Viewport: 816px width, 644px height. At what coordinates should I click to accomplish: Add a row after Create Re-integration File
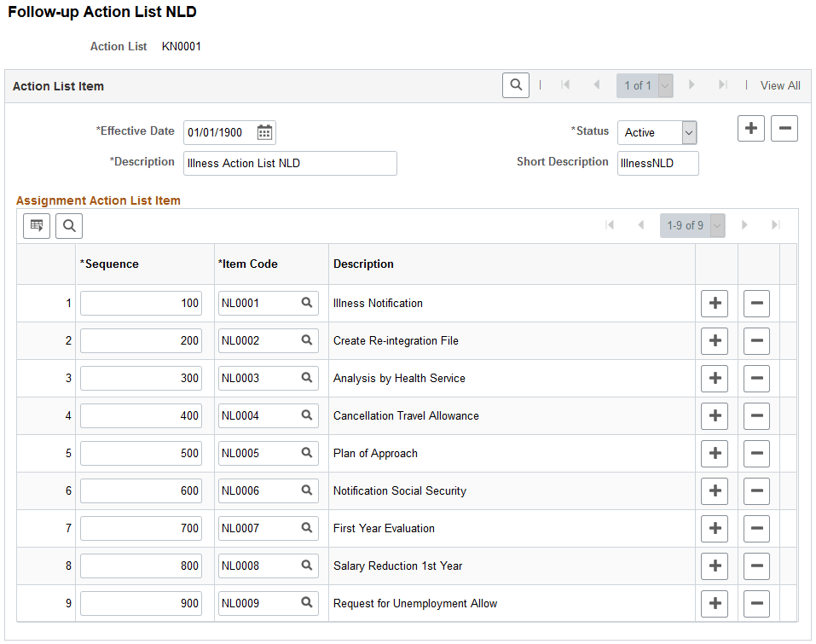click(715, 340)
